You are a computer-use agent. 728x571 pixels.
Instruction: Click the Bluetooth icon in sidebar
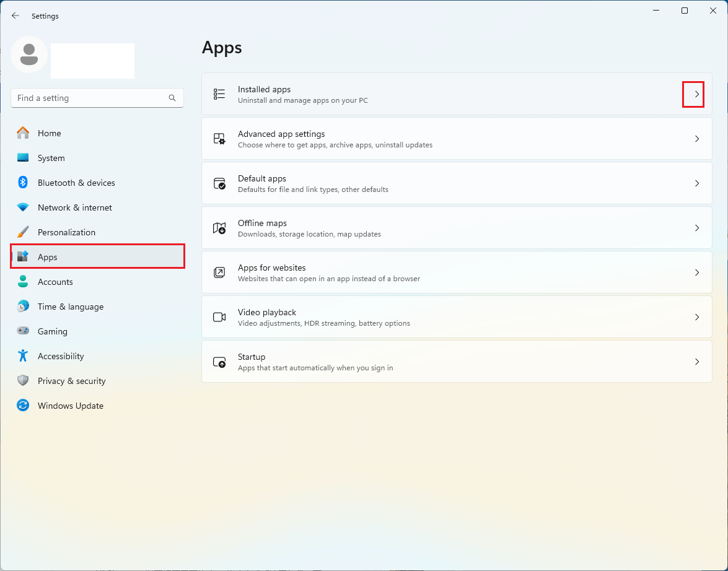[23, 183]
